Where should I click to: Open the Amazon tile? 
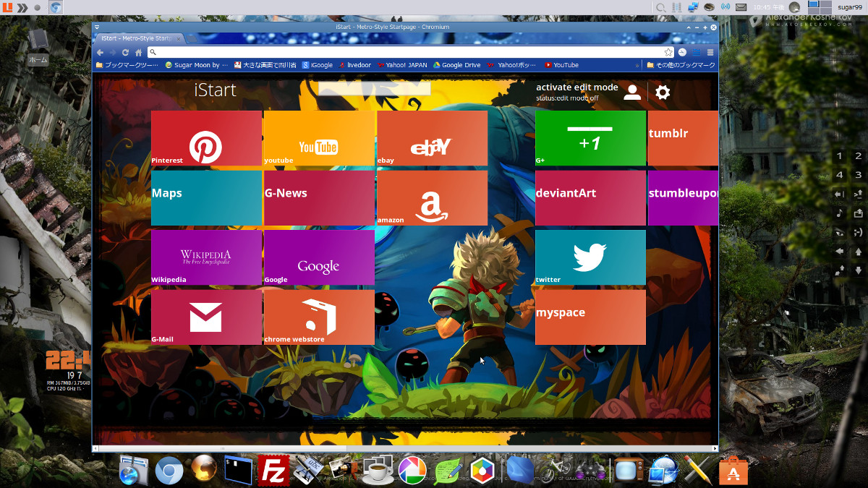[x=432, y=198]
